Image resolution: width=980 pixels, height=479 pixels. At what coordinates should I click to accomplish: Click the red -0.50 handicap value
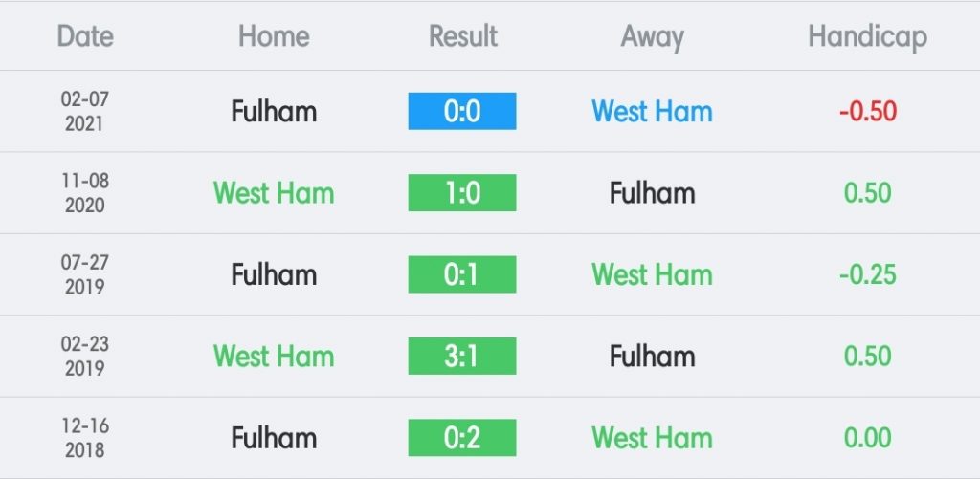point(867,112)
